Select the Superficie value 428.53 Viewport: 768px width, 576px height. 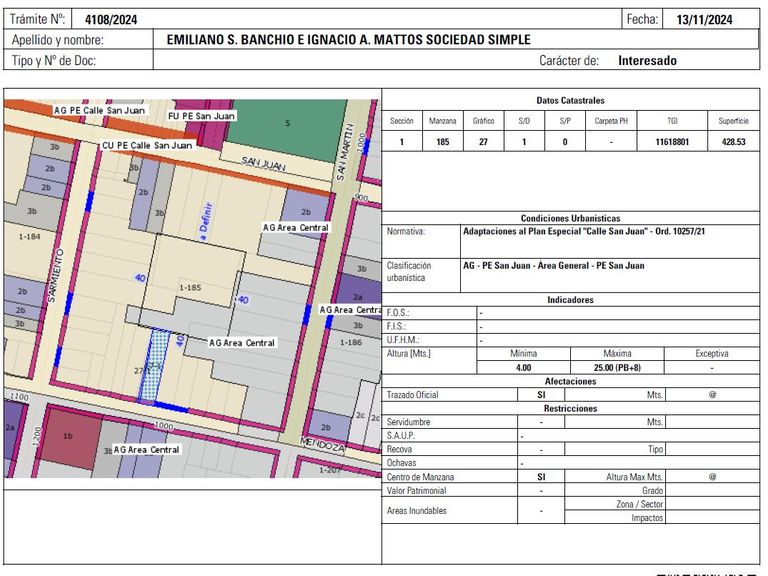click(x=733, y=142)
